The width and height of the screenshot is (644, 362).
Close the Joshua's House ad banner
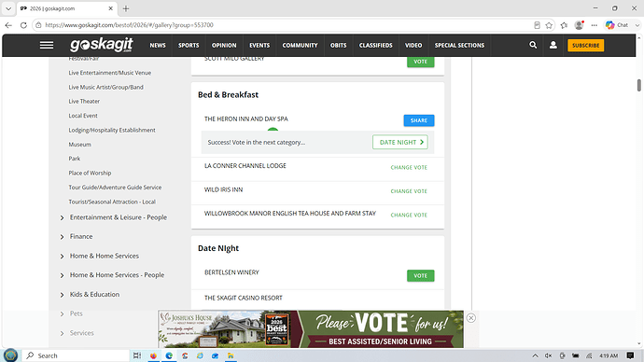coord(471,318)
